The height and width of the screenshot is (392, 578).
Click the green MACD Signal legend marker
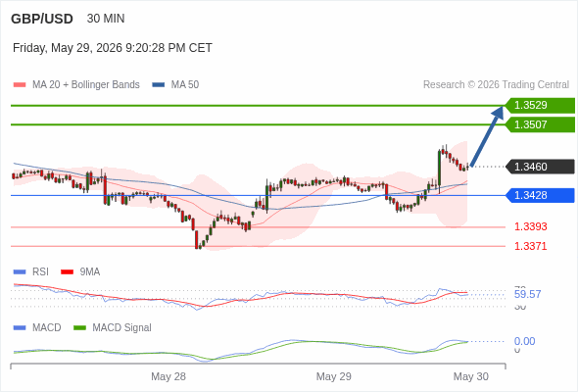tap(79, 328)
